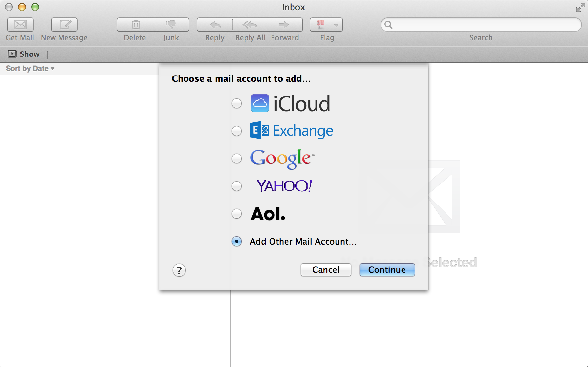Click the Aol. logo
This screenshot has height=367, width=588.
[x=268, y=214]
